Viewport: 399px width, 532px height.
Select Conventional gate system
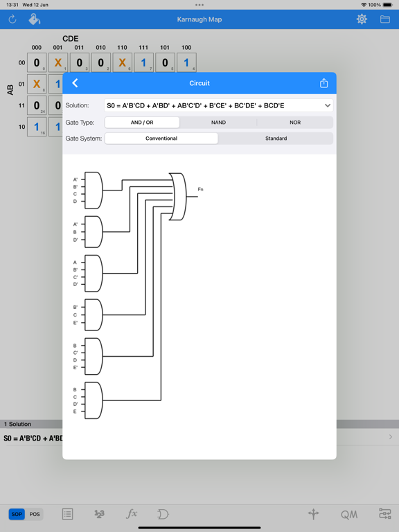point(161,139)
